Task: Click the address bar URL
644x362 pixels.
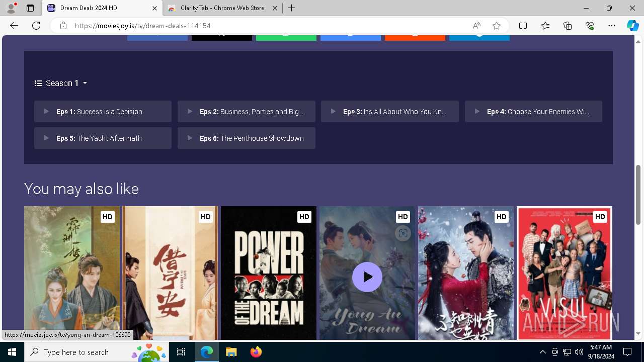Action: pos(143,26)
